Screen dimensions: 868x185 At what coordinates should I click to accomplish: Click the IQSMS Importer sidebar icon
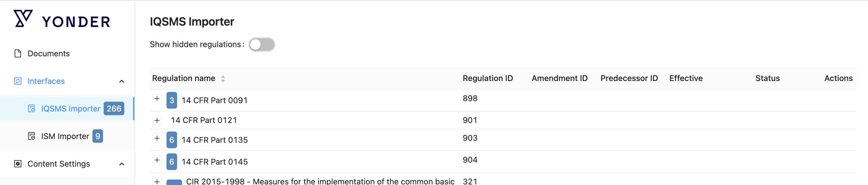[x=32, y=109]
